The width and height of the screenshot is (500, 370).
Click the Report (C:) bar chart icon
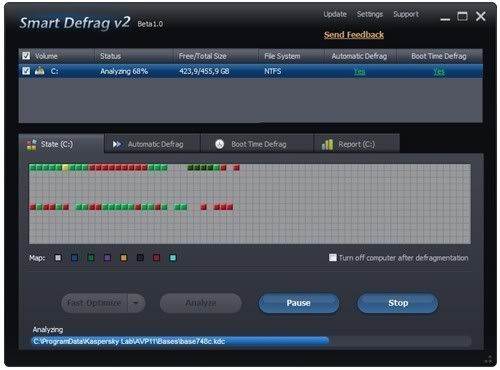click(327, 145)
